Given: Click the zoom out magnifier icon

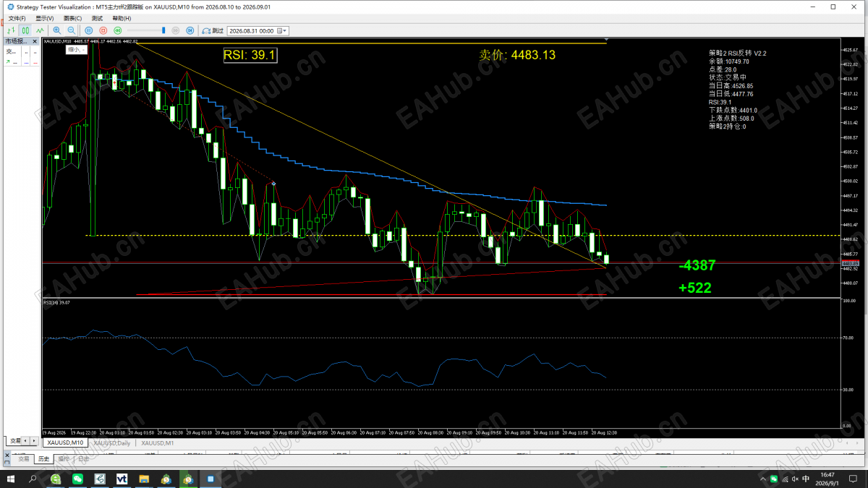Looking at the screenshot, I should [71, 30].
